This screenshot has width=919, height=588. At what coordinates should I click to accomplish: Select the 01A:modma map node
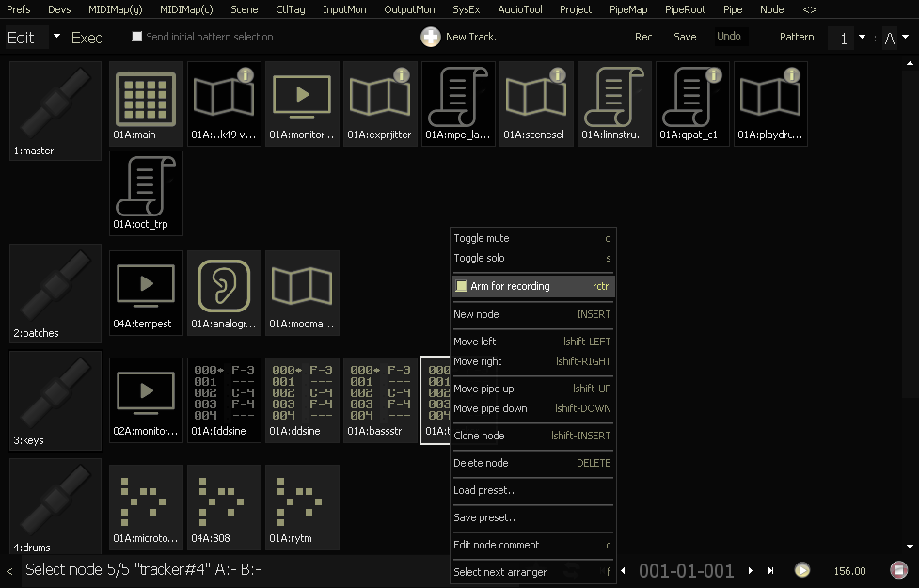(302, 292)
